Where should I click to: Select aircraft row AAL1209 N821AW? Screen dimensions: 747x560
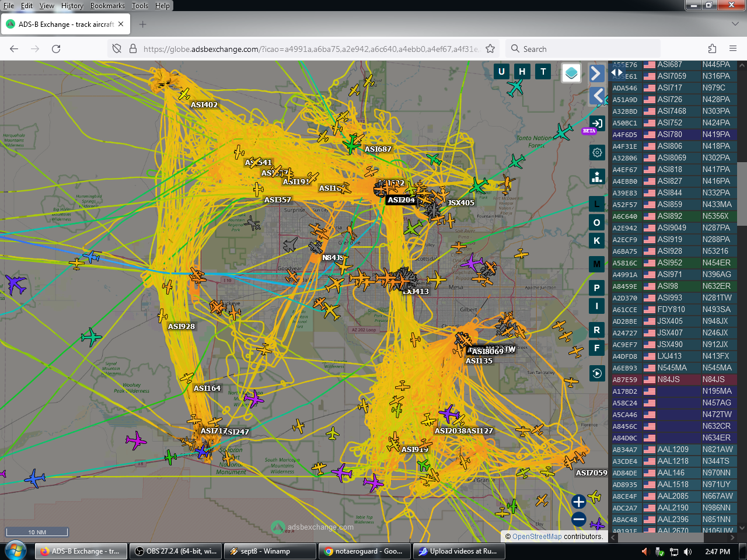tap(673, 450)
